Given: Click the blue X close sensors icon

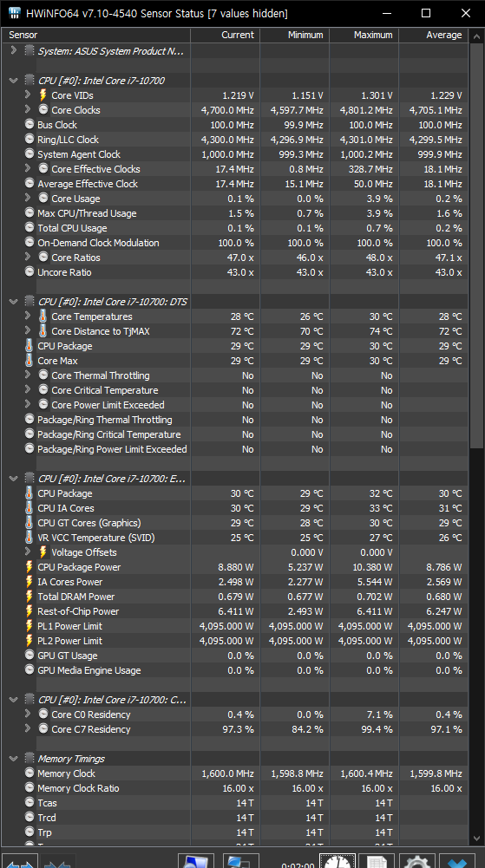Looking at the screenshot, I should [456, 861].
